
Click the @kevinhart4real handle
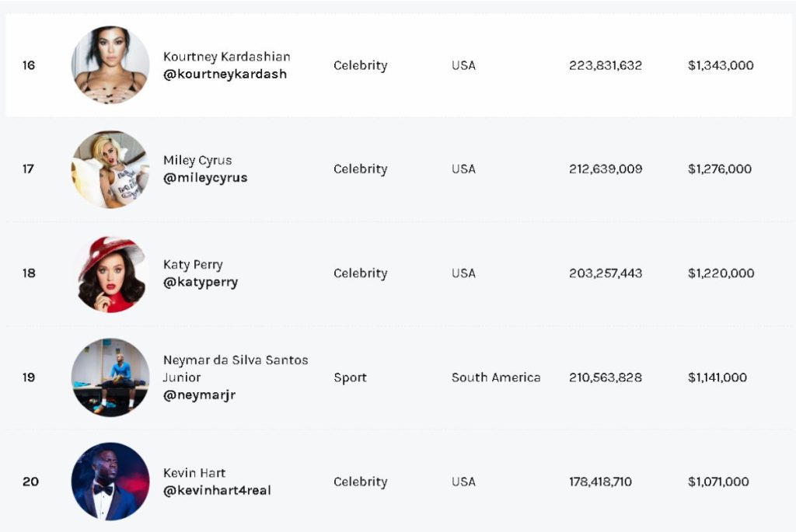click(x=217, y=490)
